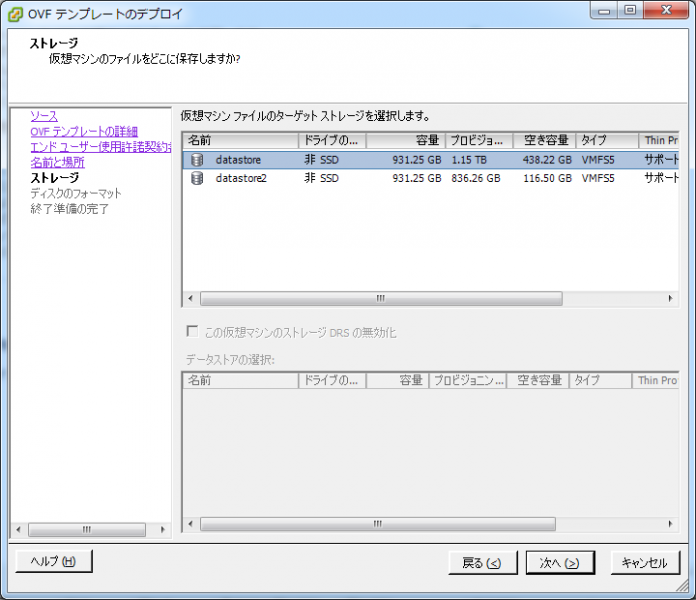Sort by 名前 column in upper table
The height and width of the screenshot is (600, 696).
pos(241,140)
